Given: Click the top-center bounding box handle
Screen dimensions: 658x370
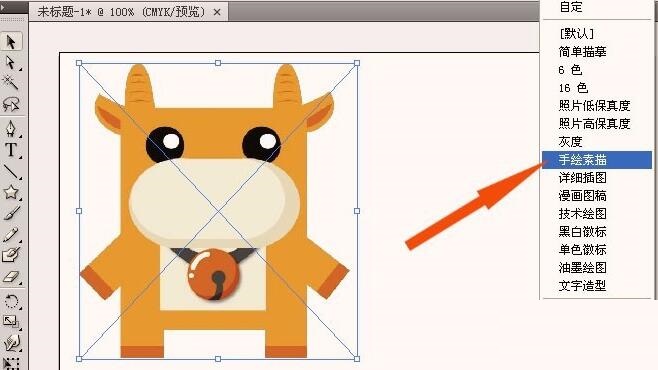Looking at the screenshot, I should pos(218,63).
